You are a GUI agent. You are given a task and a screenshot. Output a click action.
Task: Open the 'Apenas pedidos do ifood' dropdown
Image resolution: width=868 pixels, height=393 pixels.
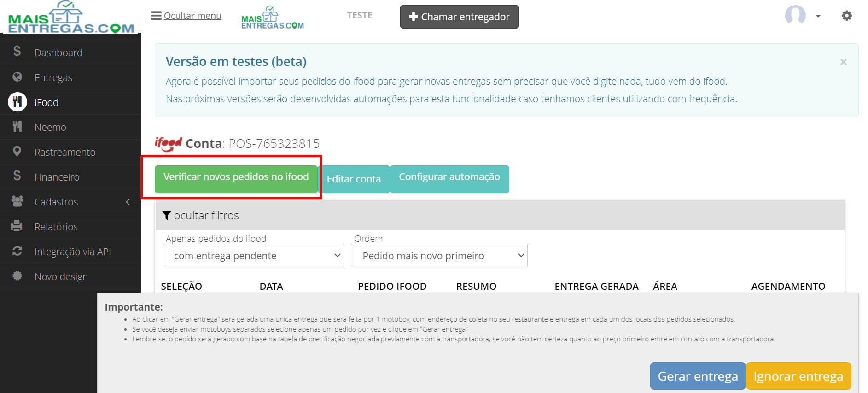[x=253, y=256]
